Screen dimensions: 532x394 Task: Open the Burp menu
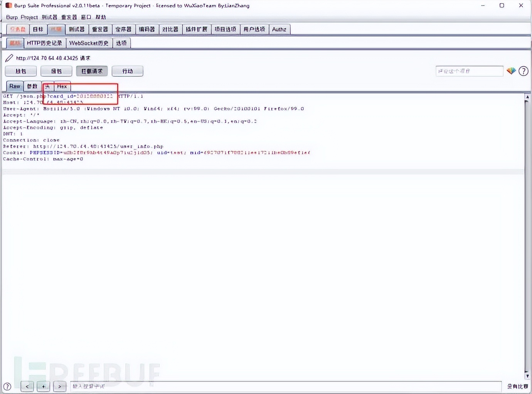pos(10,17)
